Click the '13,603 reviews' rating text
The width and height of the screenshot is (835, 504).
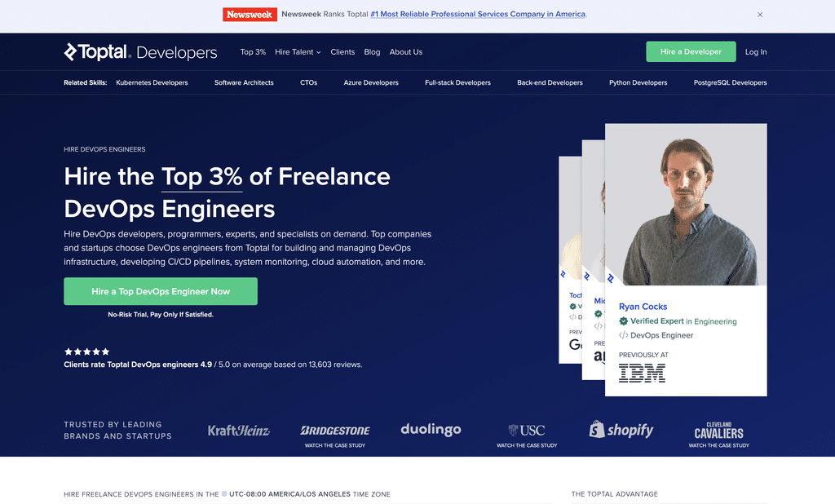click(x=335, y=365)
